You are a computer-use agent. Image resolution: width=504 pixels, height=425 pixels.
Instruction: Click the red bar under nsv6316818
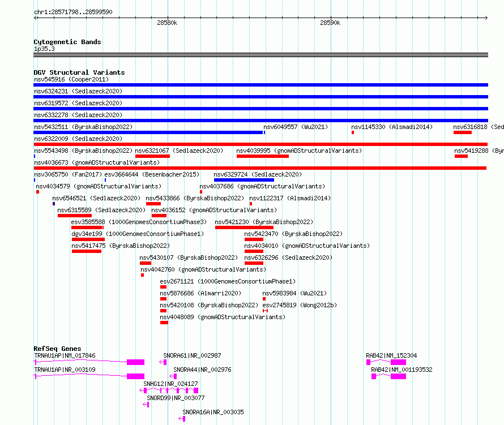(463, 132)
